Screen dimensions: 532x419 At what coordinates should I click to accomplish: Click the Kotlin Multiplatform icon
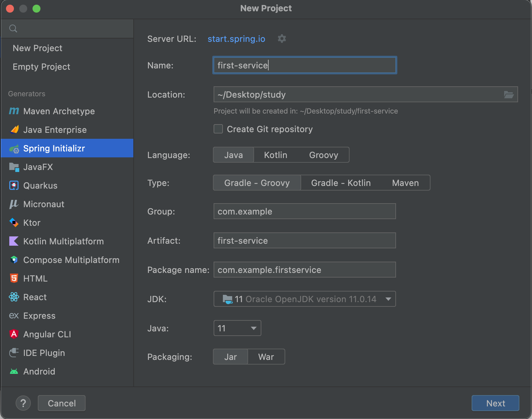click(14, 241)
